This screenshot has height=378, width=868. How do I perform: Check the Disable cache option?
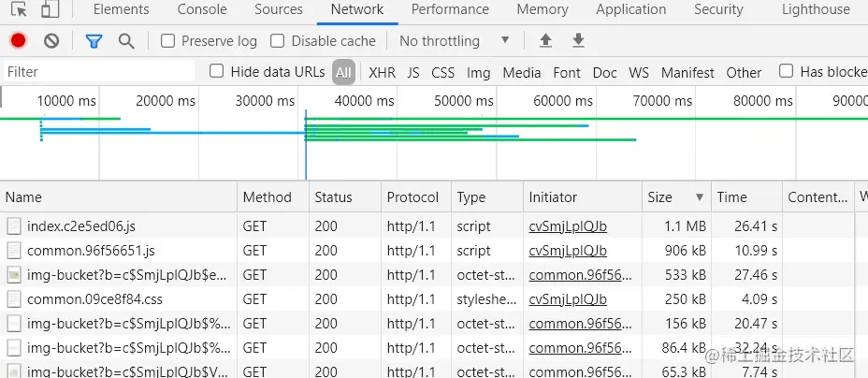(278, 41)
